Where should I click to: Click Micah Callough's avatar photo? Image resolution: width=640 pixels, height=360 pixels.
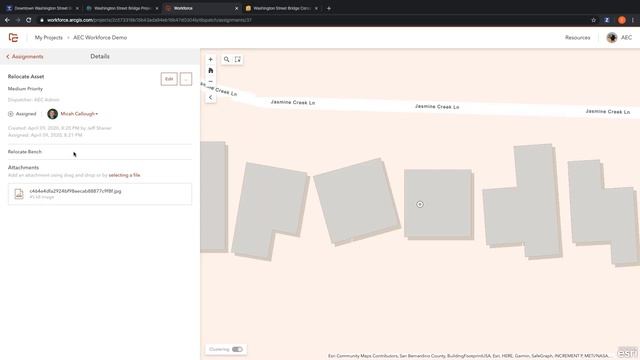[52, 114]
